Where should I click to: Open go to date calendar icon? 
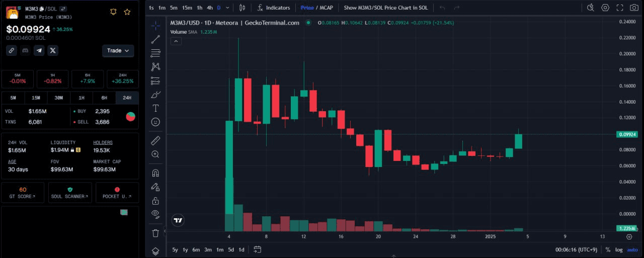point(257,249)
